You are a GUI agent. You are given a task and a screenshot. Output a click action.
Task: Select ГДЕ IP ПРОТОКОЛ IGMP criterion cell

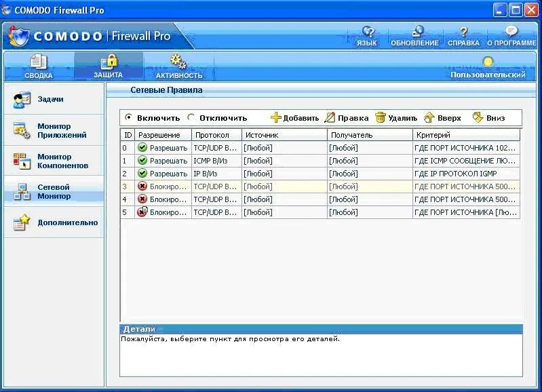coord(466,174)
